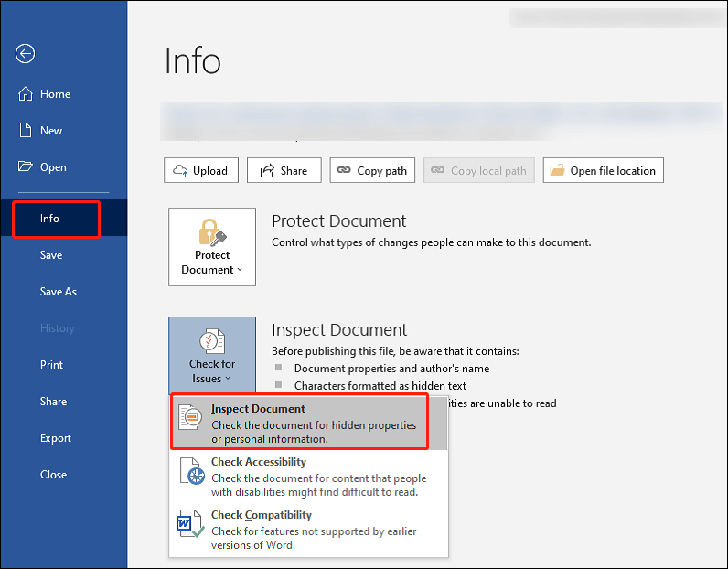The height and width of the screenshot is (569, 728).
Task: Click the Check Accessibility icon
Action: pyautogui.click(x=192, y=470)
